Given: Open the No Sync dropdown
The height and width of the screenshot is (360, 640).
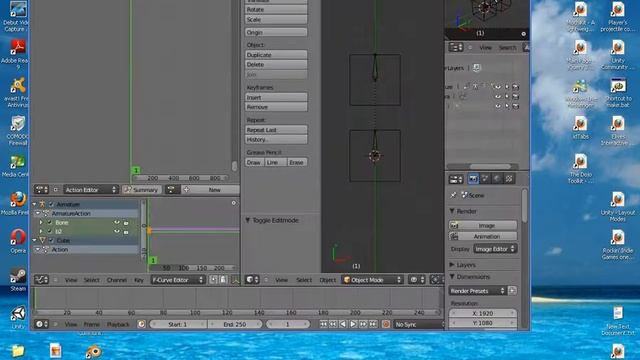Looking at the screenshot, I should coord(418,324).
